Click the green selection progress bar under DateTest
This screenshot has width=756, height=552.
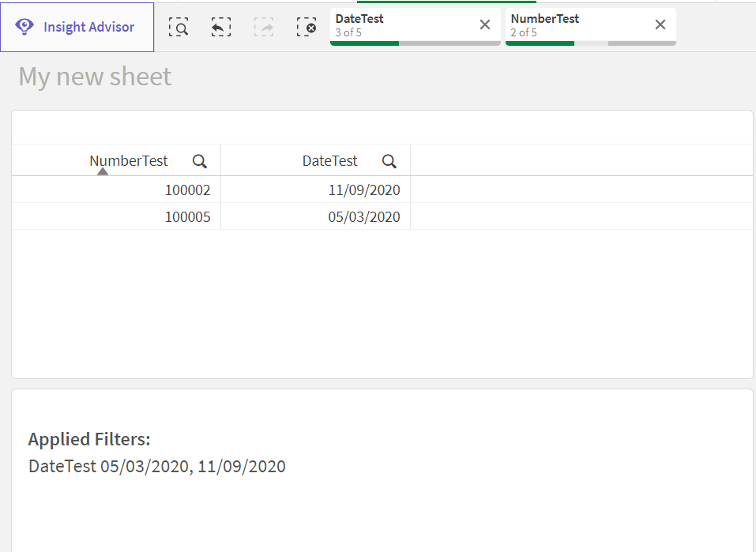click(364, 46)
